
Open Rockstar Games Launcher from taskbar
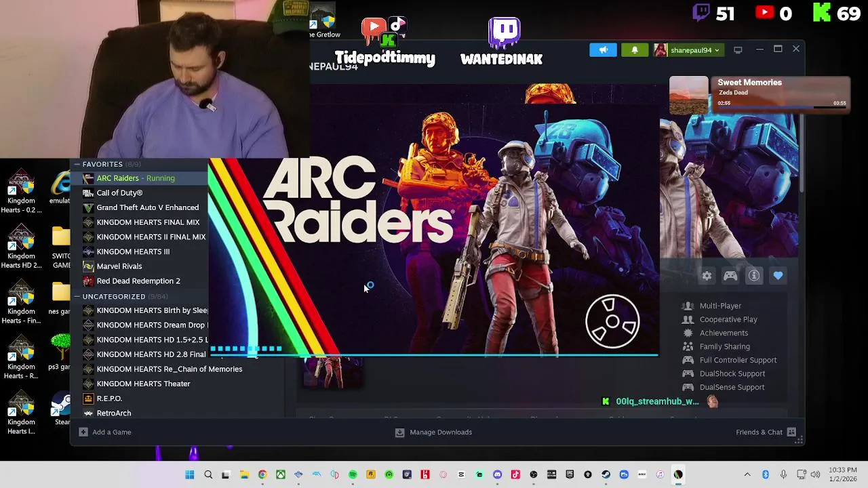click(371, 474)
